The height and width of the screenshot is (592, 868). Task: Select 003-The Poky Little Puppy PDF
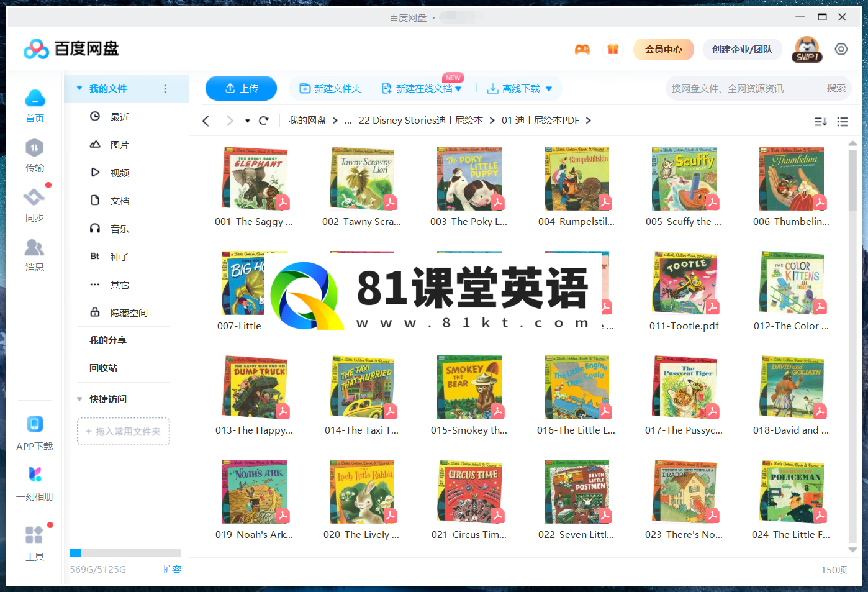click(x=469, y=179)
